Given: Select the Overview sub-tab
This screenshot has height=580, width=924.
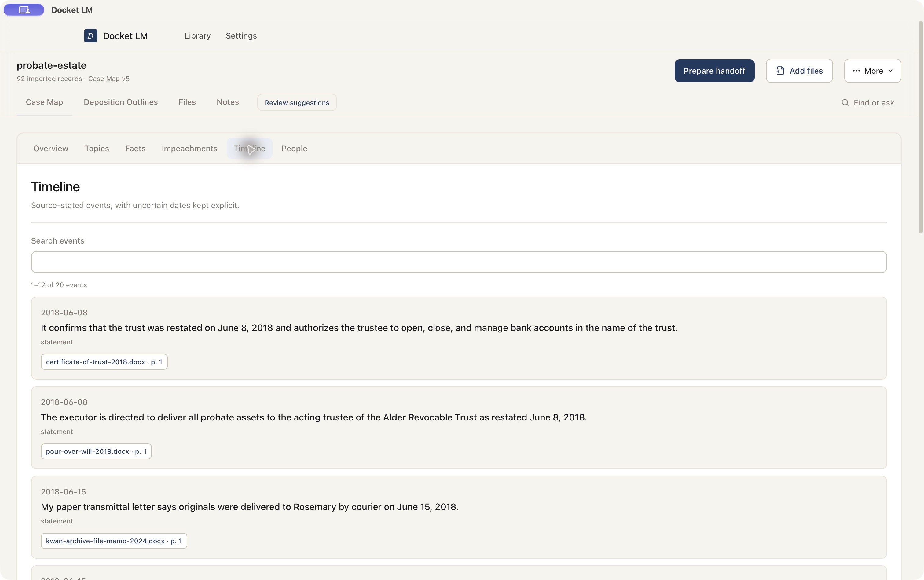Looking at the screenshot, I should [51, 149].
